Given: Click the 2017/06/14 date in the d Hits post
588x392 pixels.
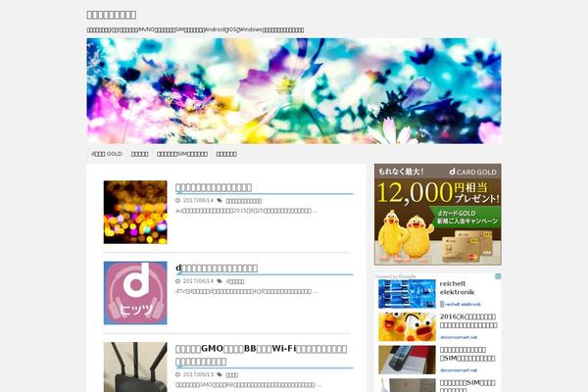Looking at the screenshot, I should [198, 281].
